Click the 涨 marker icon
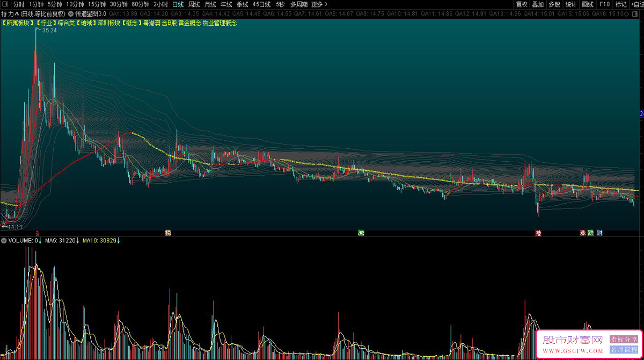The height and width of the screenshot is (360, 644). click(582, 233)
